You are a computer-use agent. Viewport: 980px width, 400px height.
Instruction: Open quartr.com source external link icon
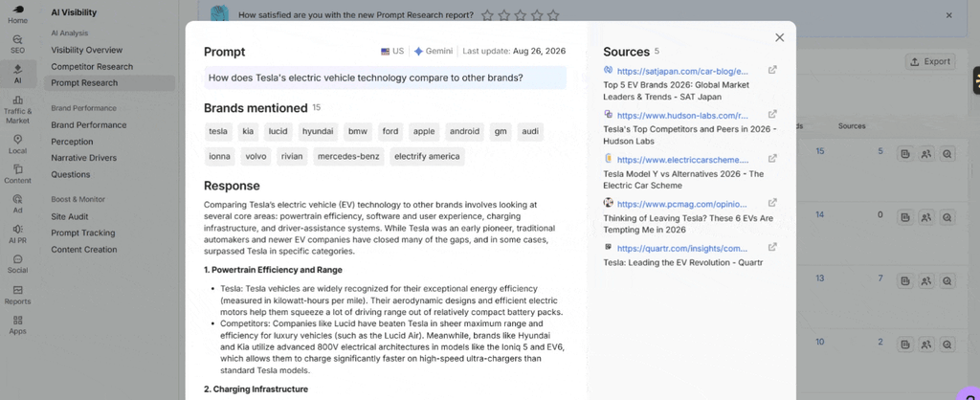[772, 248]
